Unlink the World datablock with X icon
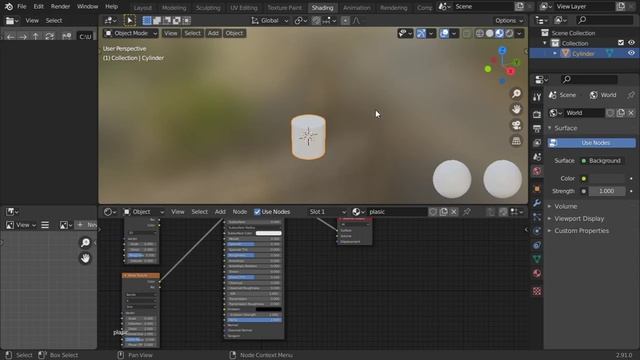 point(631,113)
